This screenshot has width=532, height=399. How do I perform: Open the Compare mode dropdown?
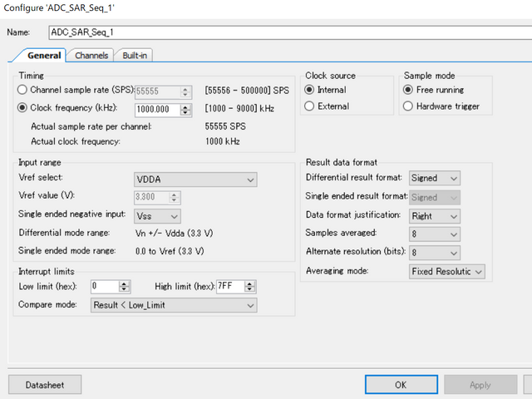pyautogui.click(x=173, y=305)
